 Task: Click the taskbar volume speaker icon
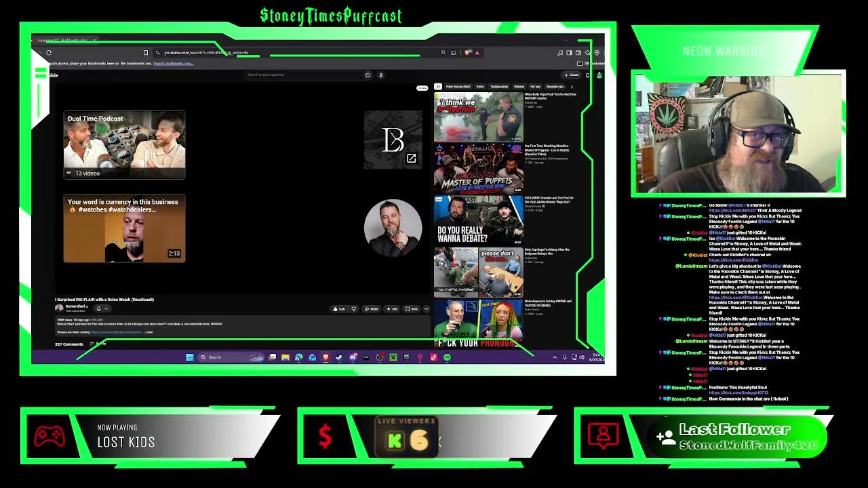point(582,357)
